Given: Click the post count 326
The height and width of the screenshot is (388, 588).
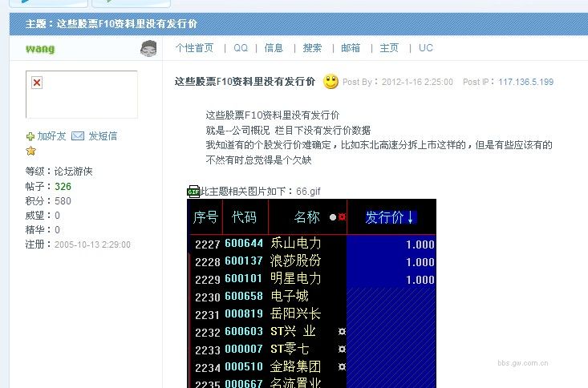Looking at the screenshot, I should point(63,186).
